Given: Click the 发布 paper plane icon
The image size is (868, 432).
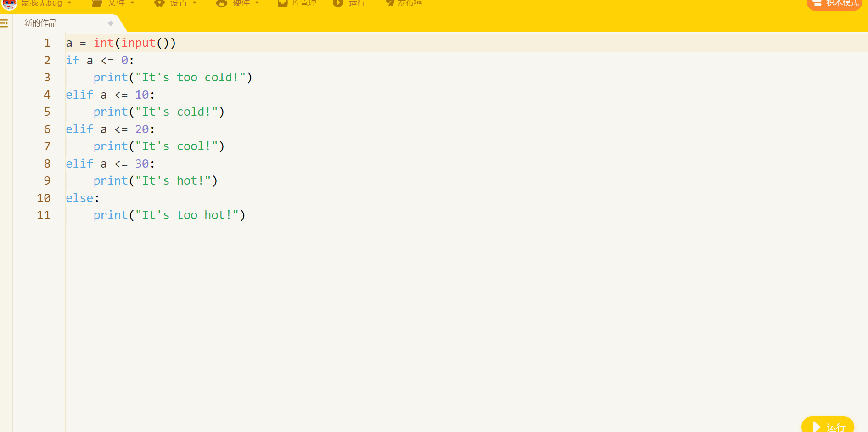Looking at the screenshot, I should pyautogui.click(x=390, y=3).
